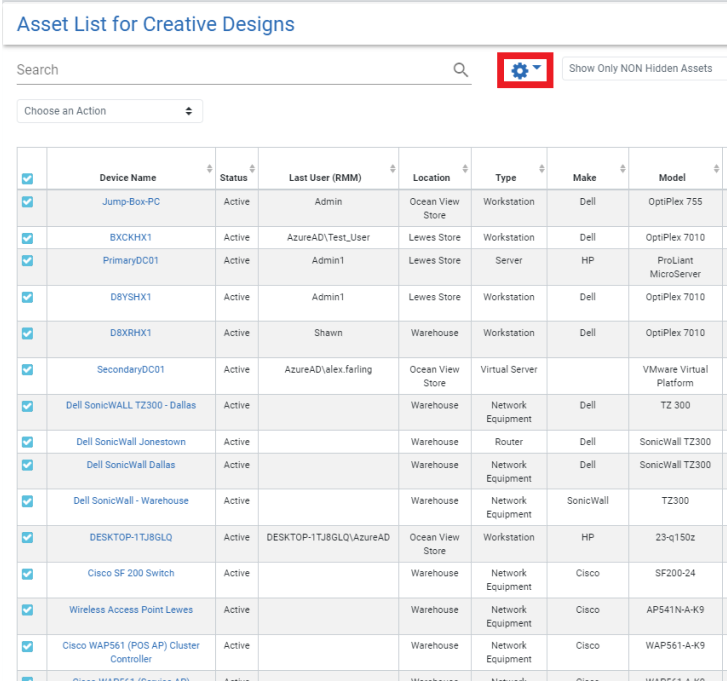This screenshot has width=727, height=681.
Task: Uncheck Dell SonicWall Dallas row checkbox
Action: (27, 465)
